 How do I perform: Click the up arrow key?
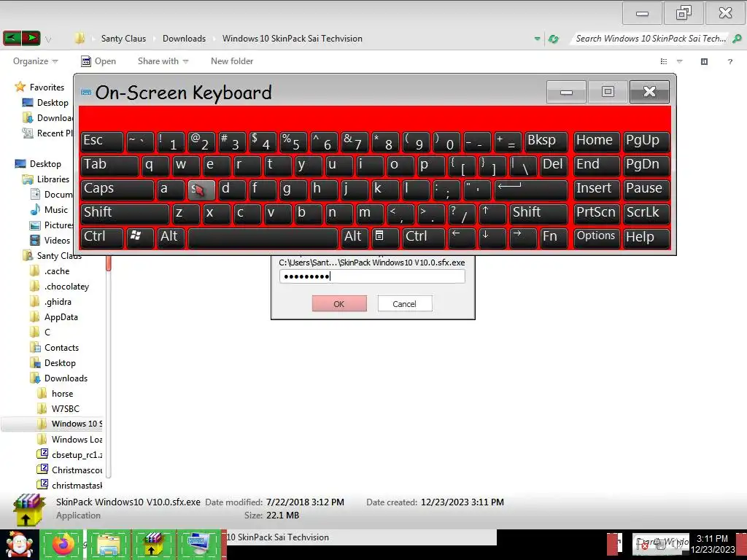492,214
